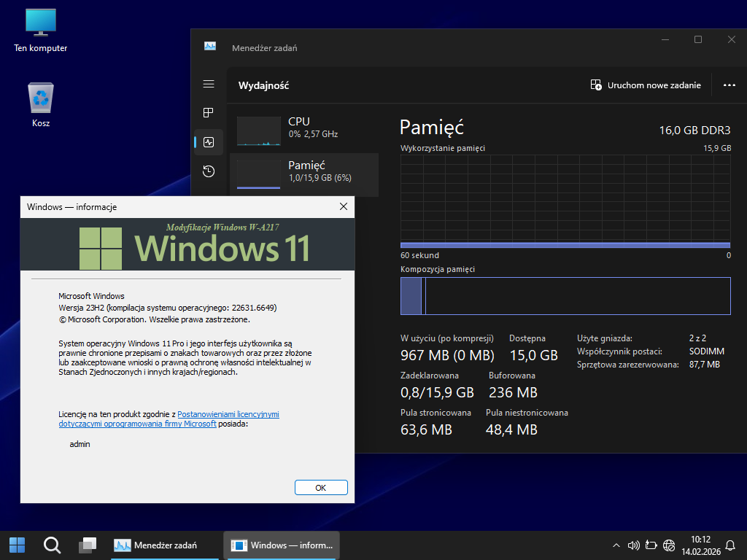Click the Kompozycja pamięci composition bar
Viewport: 747px width, 560px height.
click(565, 296)
